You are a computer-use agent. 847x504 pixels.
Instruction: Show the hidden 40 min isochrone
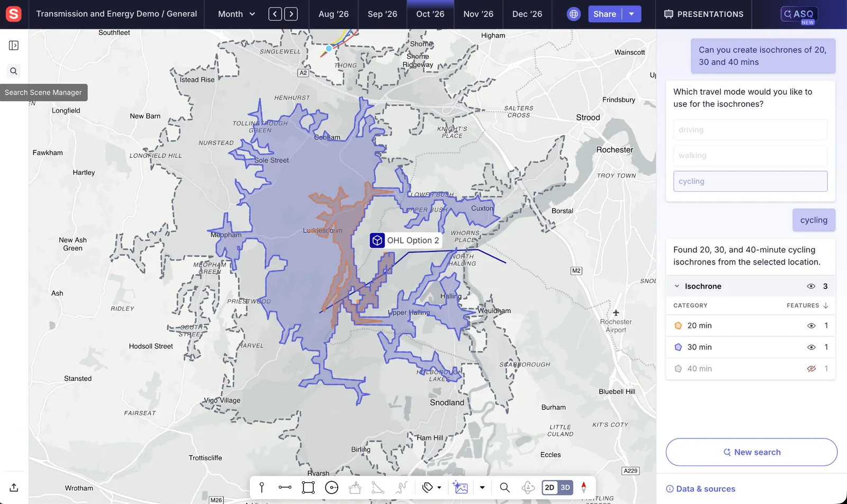point(811,369)
